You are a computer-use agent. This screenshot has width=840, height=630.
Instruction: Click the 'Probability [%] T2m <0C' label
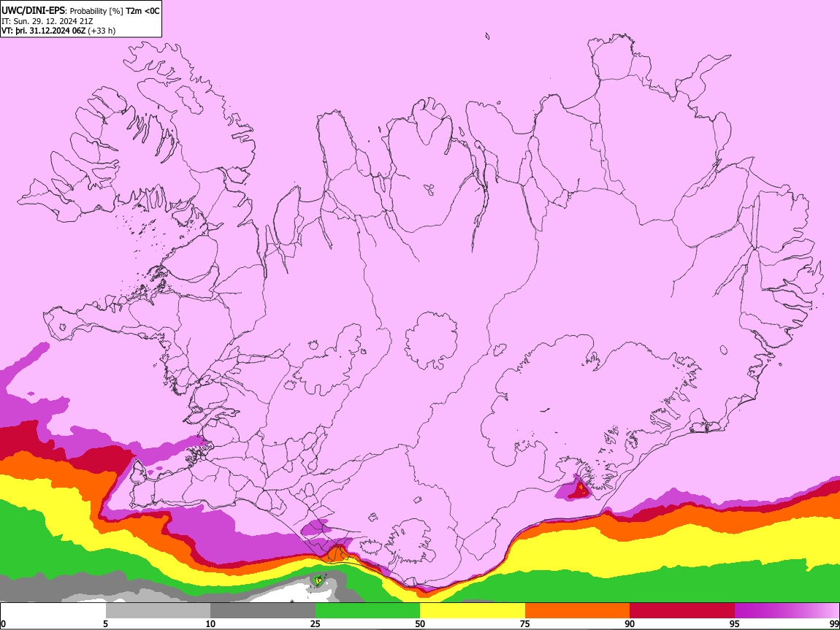[115, 11]
